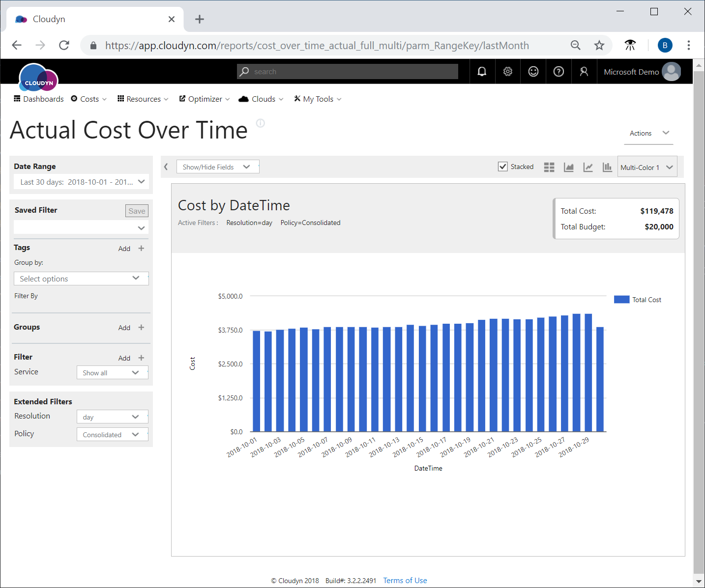Click the Resolution=day active filter text
This screenshot has height=588, width=705.
249,223
